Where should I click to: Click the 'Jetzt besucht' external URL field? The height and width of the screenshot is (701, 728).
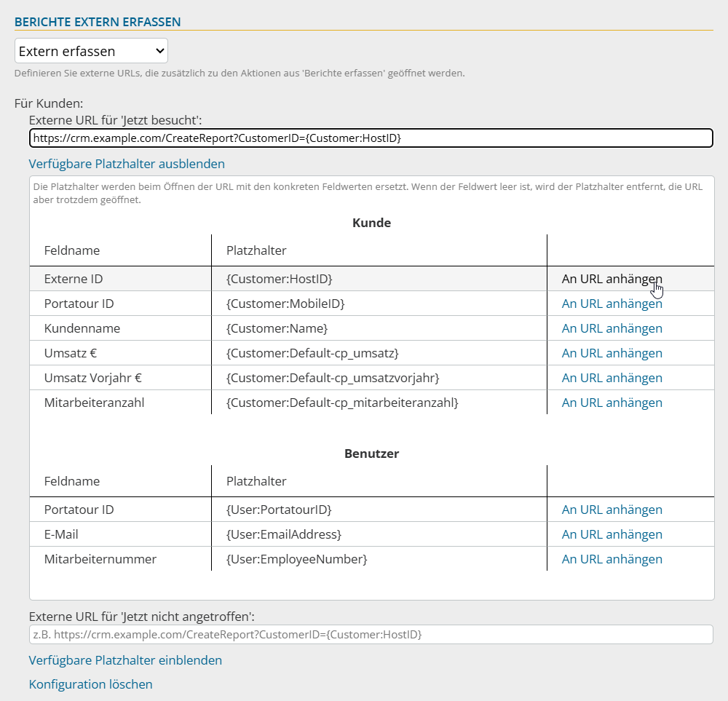pyautogui.click(x=371, y=138)
